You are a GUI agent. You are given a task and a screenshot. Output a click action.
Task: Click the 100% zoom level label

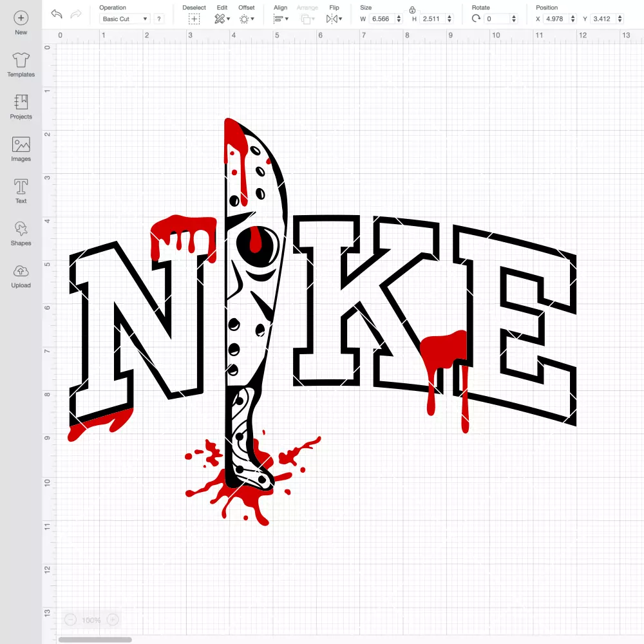click(91, 620)
